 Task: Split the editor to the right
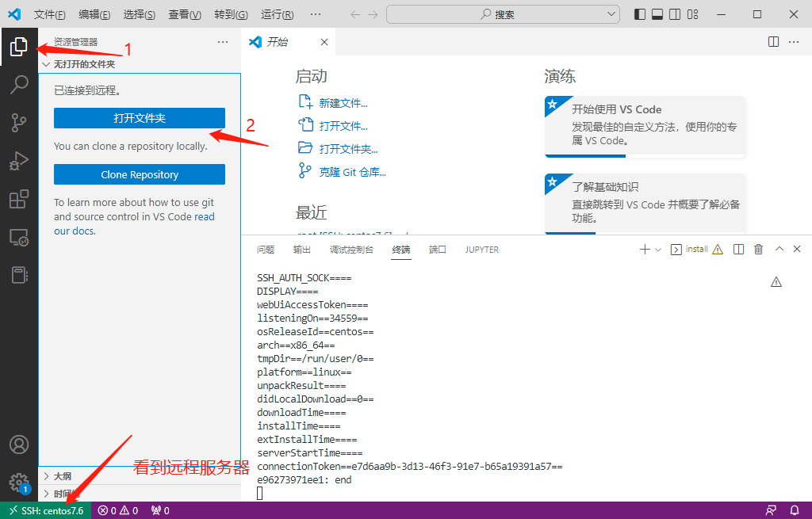pyautogui.click(x=773, y=42)
